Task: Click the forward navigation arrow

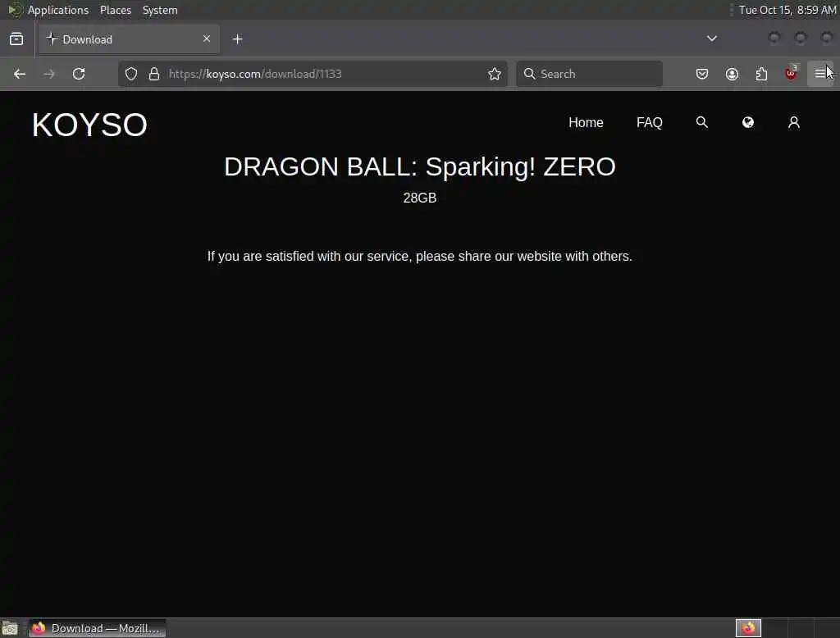Action: point(48,74)
